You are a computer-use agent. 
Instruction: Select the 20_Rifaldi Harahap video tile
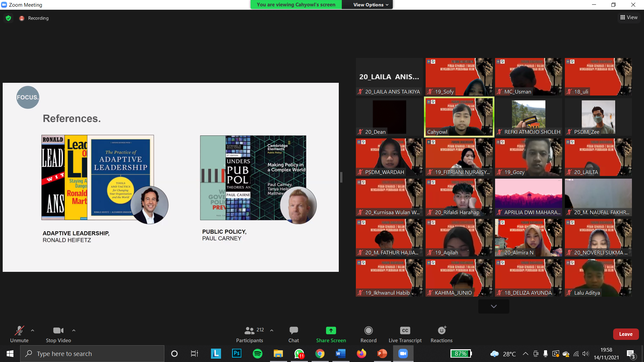459,197
